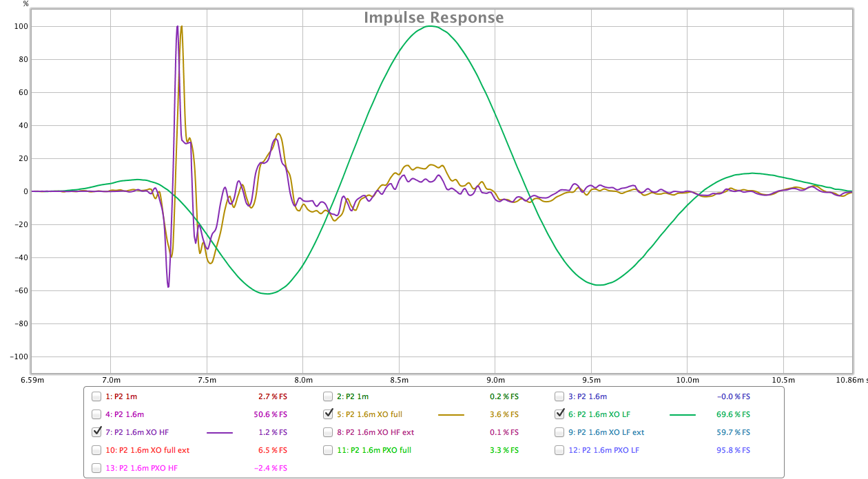Viewport: 868px width, 479px height.
Task: Enable the 9: P2 1.6m XO LF ext checkbox
Action: [x=559, y=432]
